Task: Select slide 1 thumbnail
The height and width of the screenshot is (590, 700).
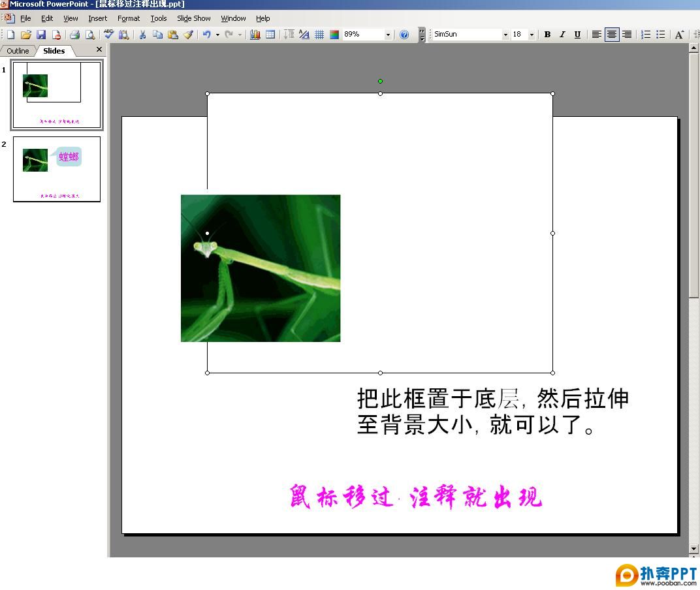Action: click(x=57, y=95)
